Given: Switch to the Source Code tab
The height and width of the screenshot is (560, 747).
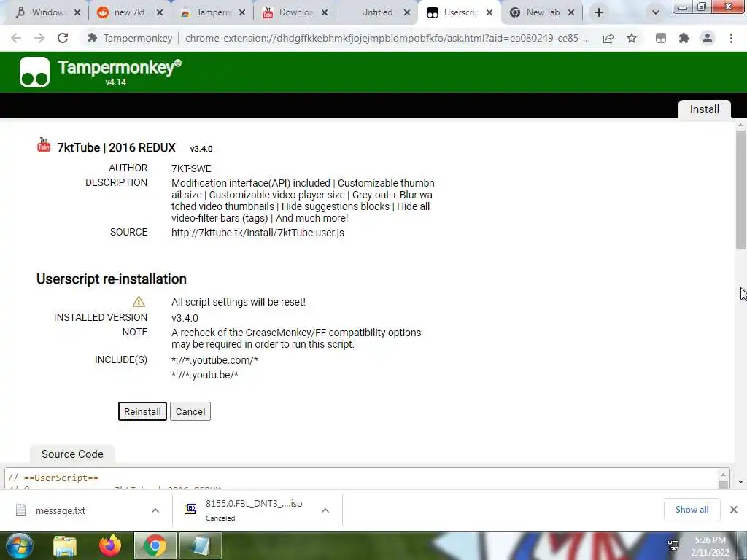Looking at the screenshot, I should tap(72, 454).
